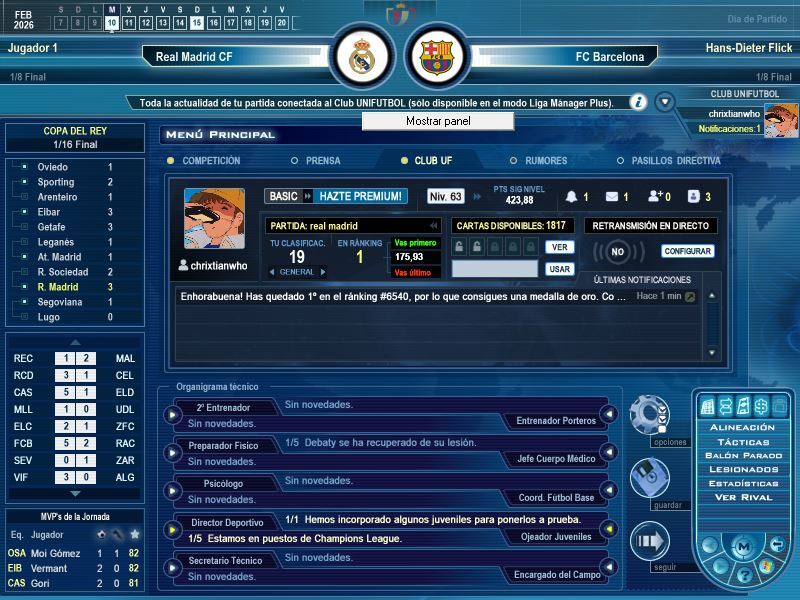Click the FC Barcelona crest

pyautogui.click(x=437, y=57)
